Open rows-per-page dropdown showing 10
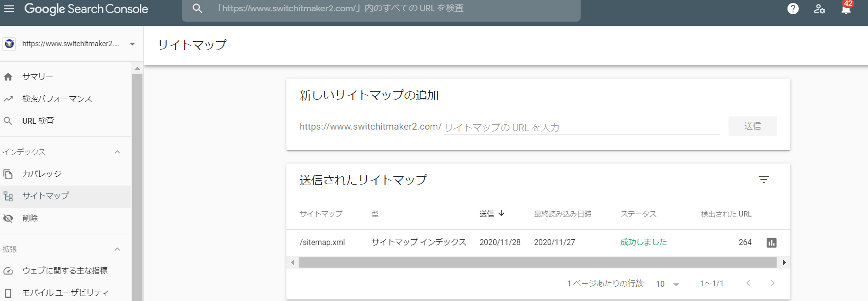The width and height of the screenshot is (868, 301). (668, 284)
